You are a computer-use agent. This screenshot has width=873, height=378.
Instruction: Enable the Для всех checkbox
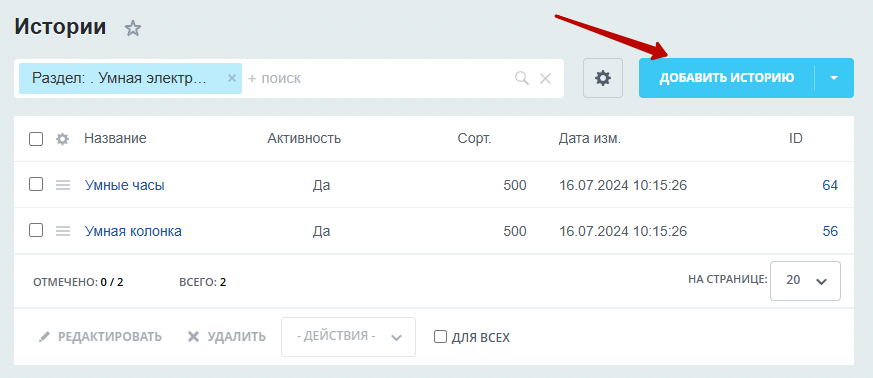click(440, 337)
